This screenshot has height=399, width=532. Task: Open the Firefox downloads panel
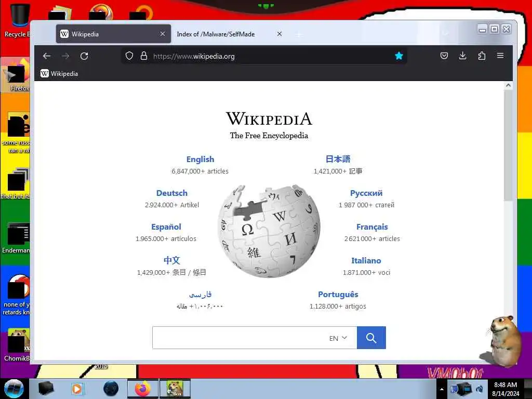pos(462,56)
